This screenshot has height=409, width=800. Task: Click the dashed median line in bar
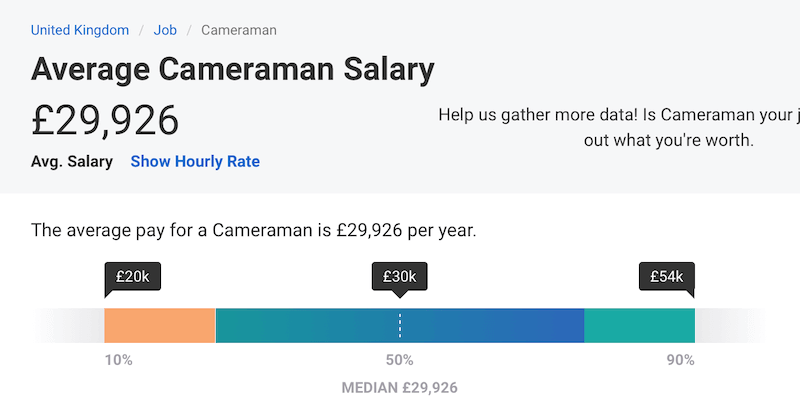click(400, 326)
